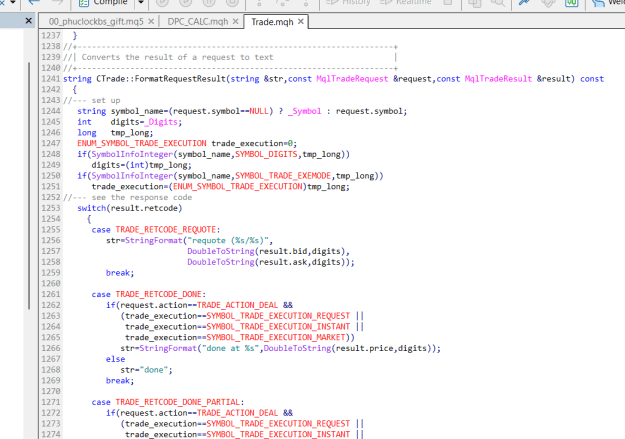Viewport: 625px width, 439px height.
Task: Click the "done" string on line 1268
Action: (x=154, y=370)
